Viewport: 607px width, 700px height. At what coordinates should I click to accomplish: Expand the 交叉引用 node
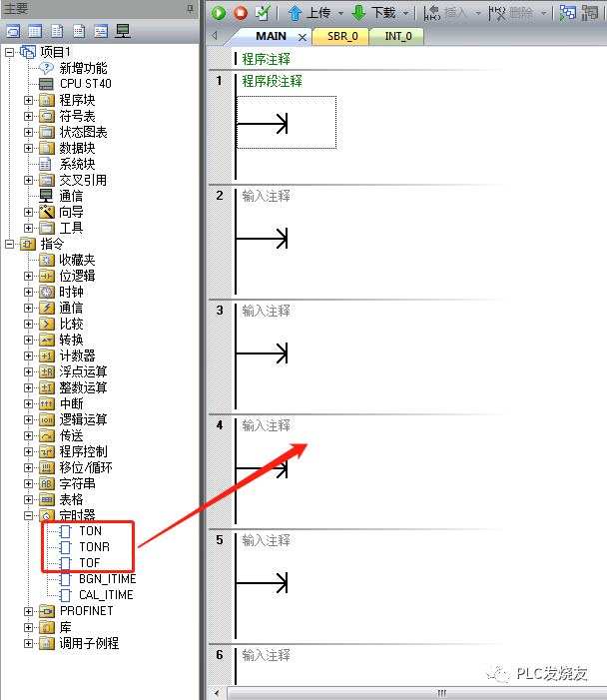[x=29, y=180]
